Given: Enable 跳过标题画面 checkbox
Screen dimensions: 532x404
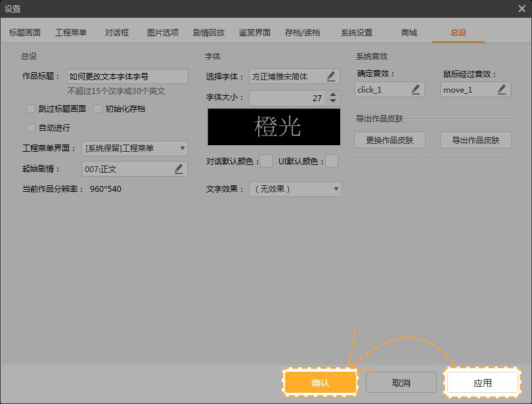Looking at the screenshot, I should point(31,109).
